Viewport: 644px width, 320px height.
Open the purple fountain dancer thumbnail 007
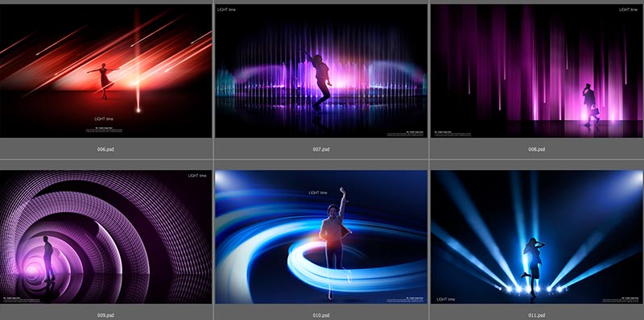tap(321, 71)
